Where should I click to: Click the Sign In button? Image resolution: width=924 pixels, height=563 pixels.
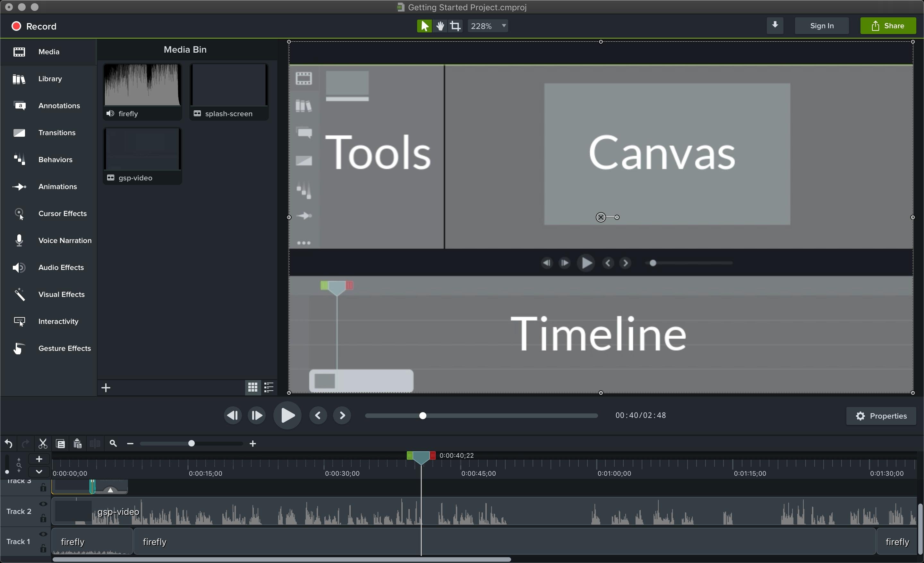822,26
